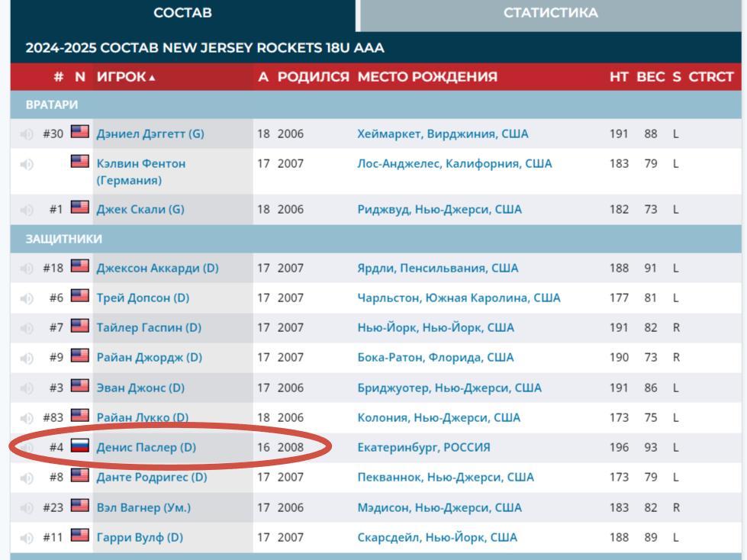Open player profile Райан Джордж (D)
This screenshot has height=560, width=747.
click(149, 358)
